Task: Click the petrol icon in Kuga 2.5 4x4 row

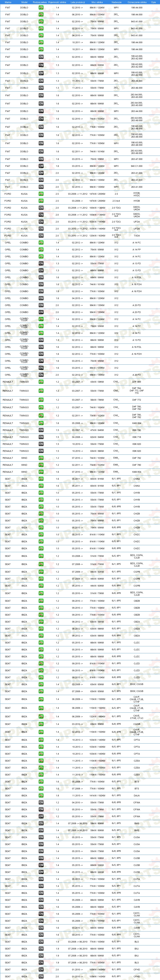Action: coord(41,201)
